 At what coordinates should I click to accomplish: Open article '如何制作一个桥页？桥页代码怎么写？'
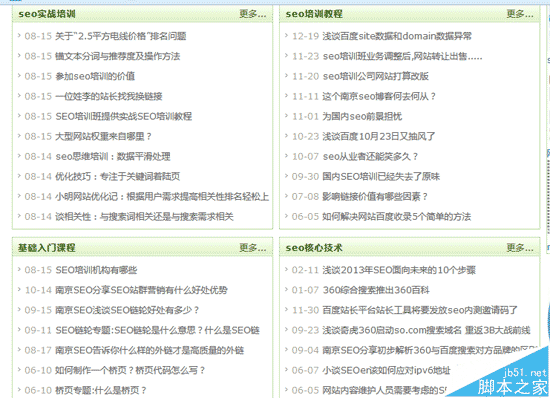coord(130,370)
